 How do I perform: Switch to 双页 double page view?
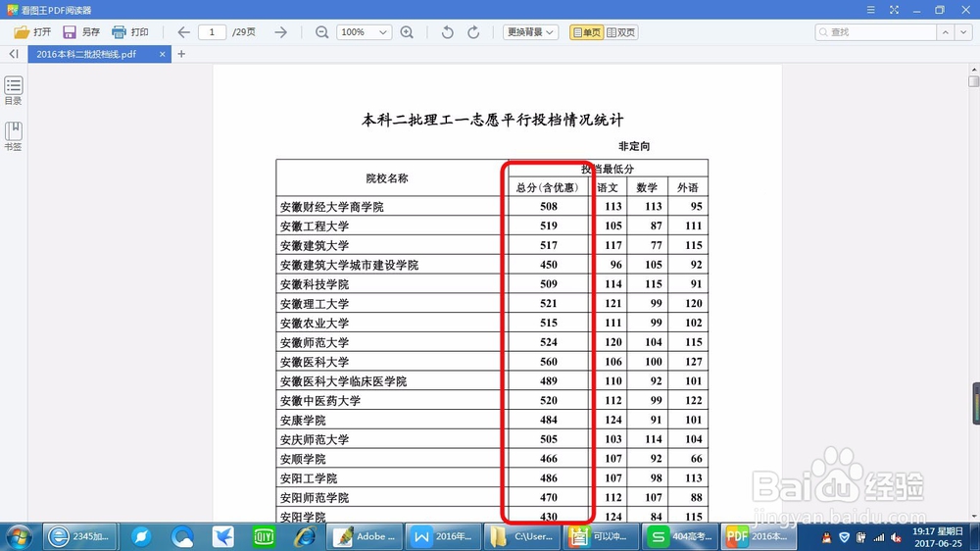click(620, 32)
